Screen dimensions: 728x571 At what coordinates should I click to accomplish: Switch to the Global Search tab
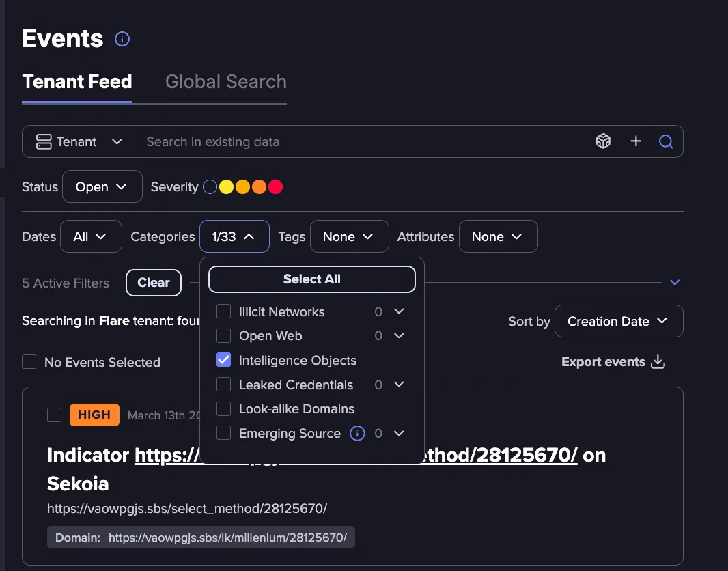pos(226,82)
